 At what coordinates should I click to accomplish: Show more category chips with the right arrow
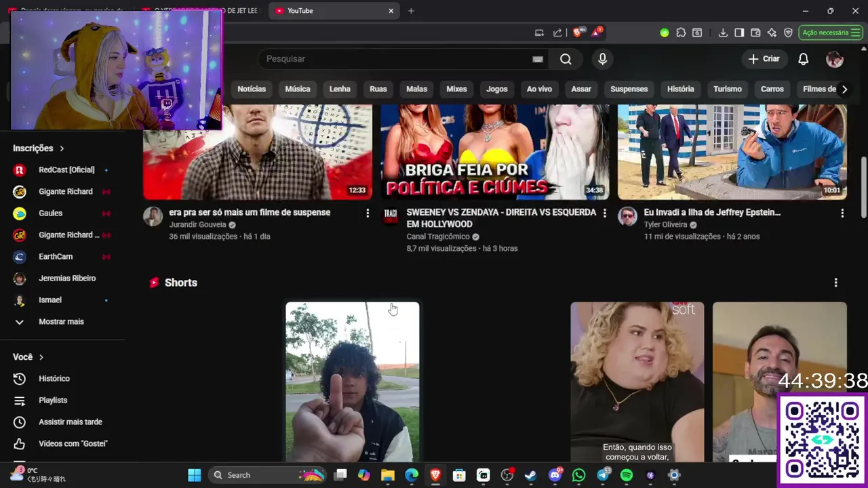844,89
